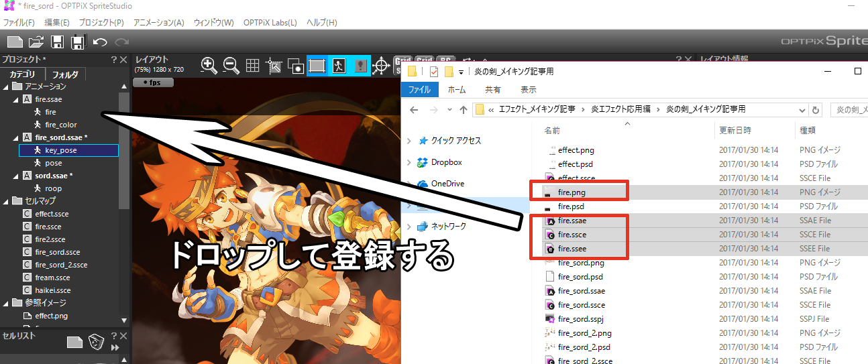Click Explorer refresh button
Image resolution: width=868 pixels, height=364 pixels.
(x=816, y=110)
